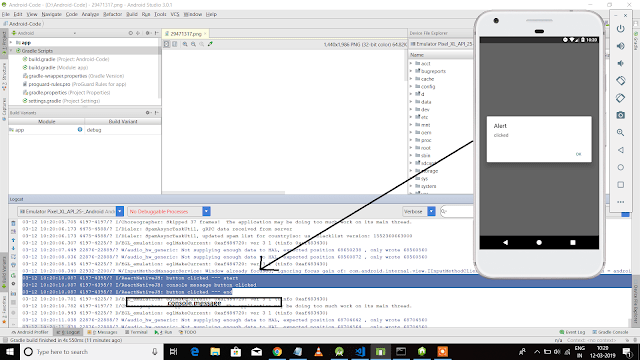This screenshot has width=640, height=360.
Task: Open Build Variants settings gear icon
Action: [x=148, y=113]
